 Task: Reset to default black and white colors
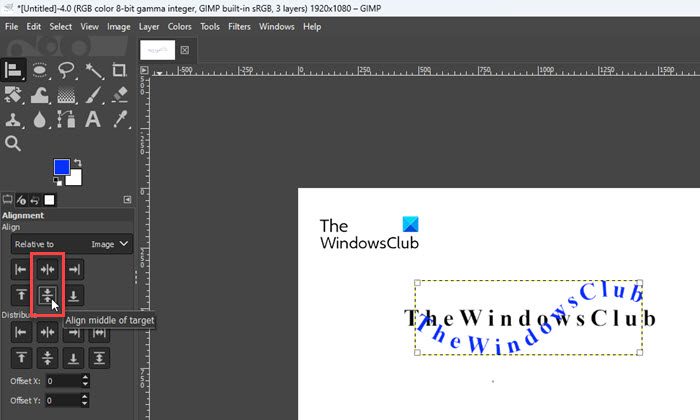pos(58,181)
